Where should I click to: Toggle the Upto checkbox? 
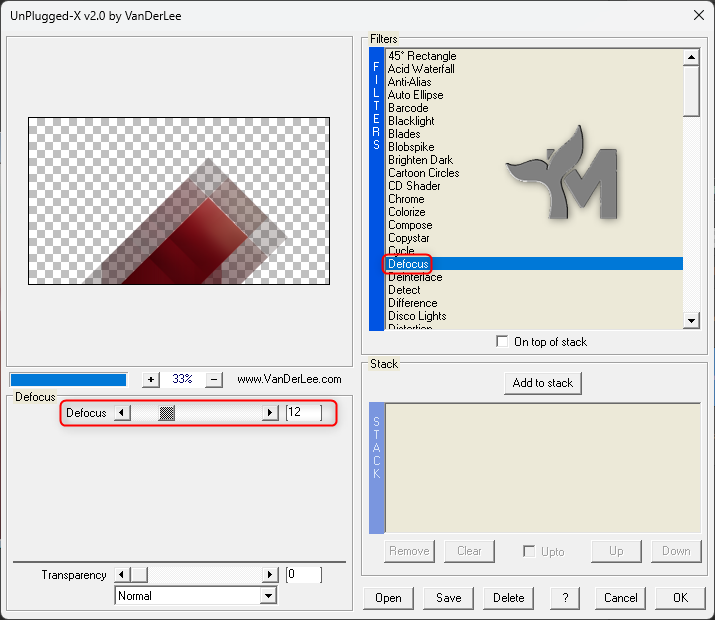click(529, 551)
